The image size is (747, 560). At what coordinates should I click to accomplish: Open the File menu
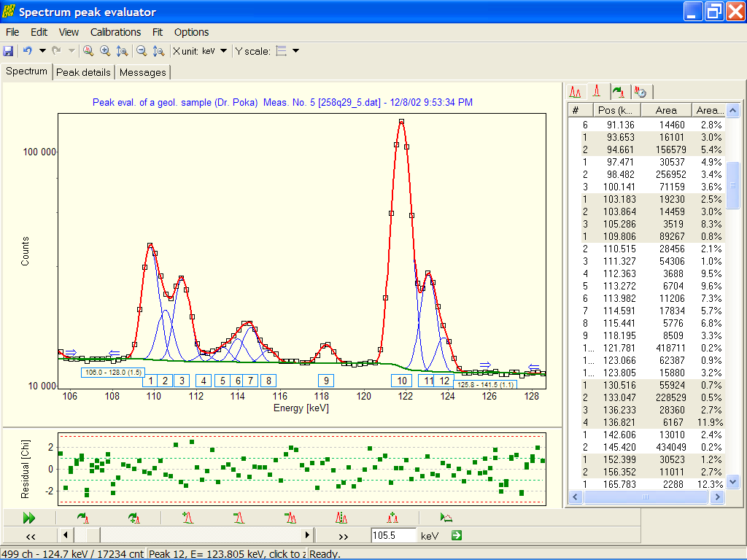tap(12, 32)
